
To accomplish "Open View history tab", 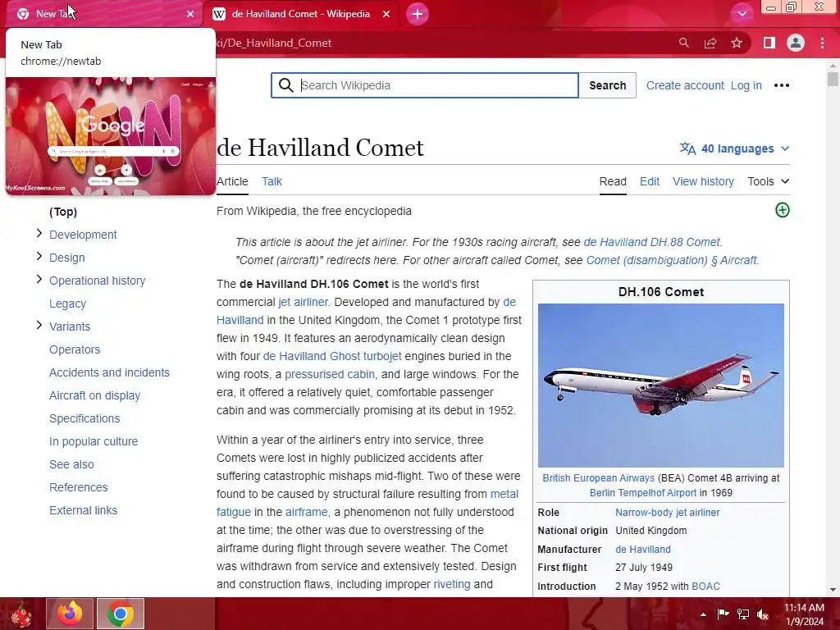I will coord(703,181).
